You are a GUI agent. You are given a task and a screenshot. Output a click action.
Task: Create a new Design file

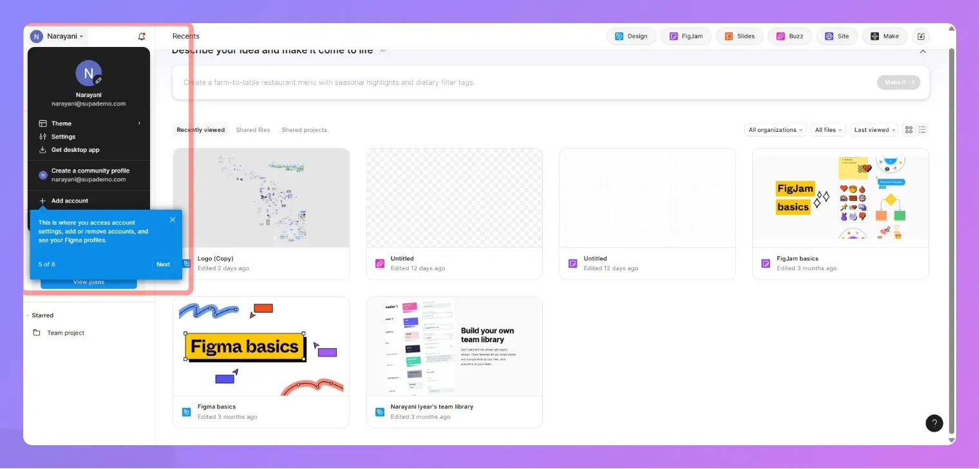tap(630, 36)
